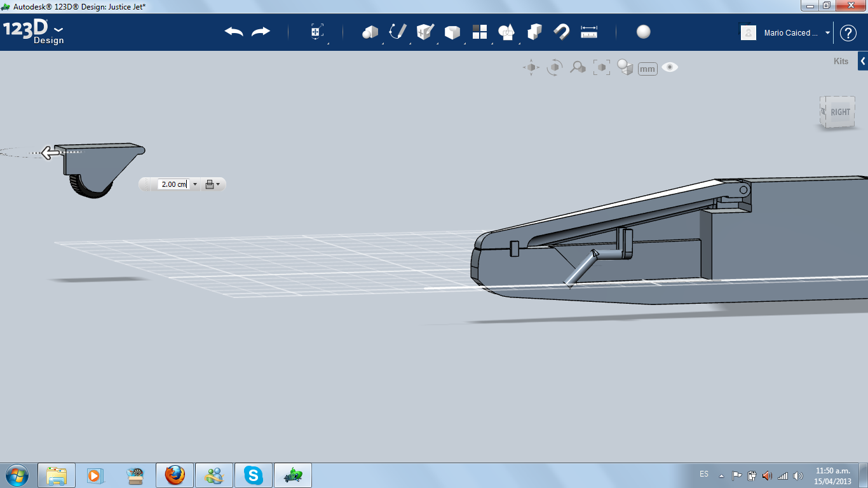
Task: Click the user avatar picture
Action: coord(749,33)
